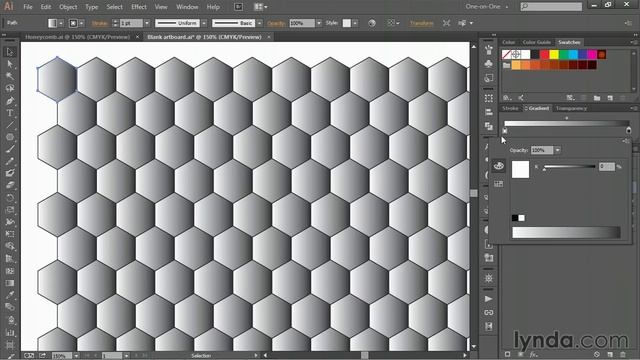Select the Pencil tool
This screenshot has width=640, height=360.
(10, 161)
